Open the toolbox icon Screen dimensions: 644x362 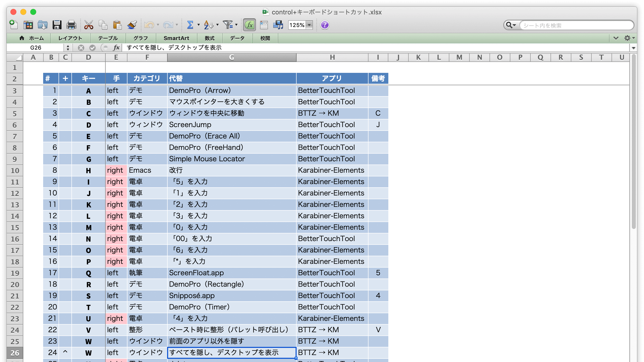[x=264, y=25]
